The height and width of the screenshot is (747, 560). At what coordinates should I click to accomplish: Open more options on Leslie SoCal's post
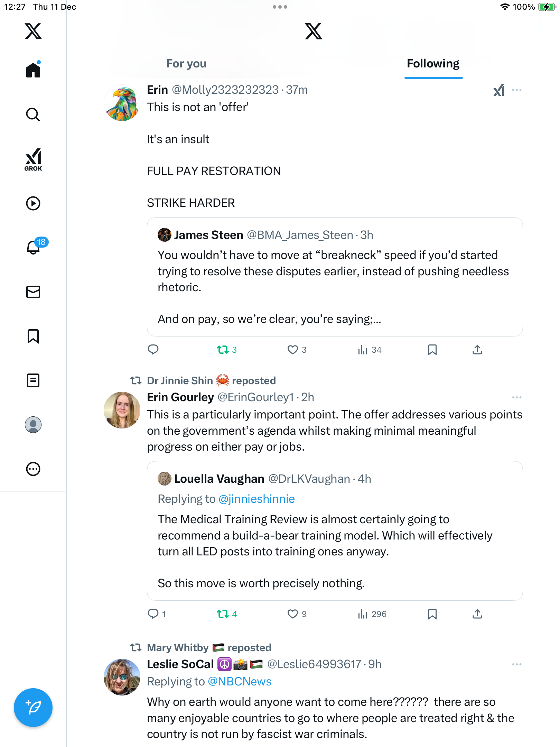(517, 664)
